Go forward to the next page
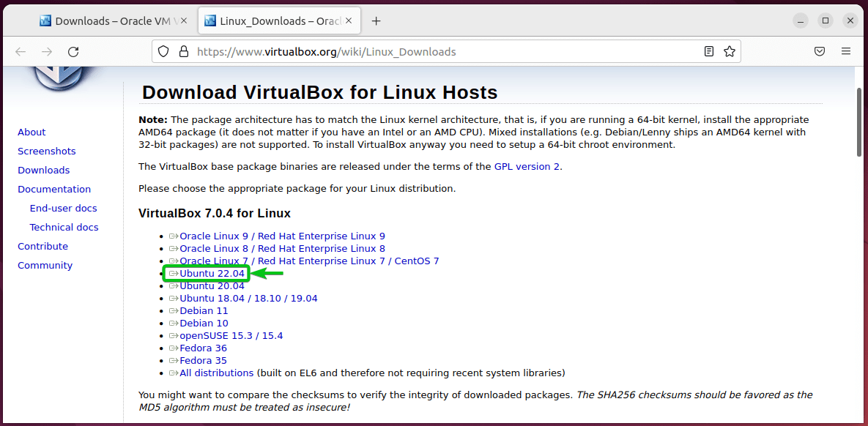 47,51
